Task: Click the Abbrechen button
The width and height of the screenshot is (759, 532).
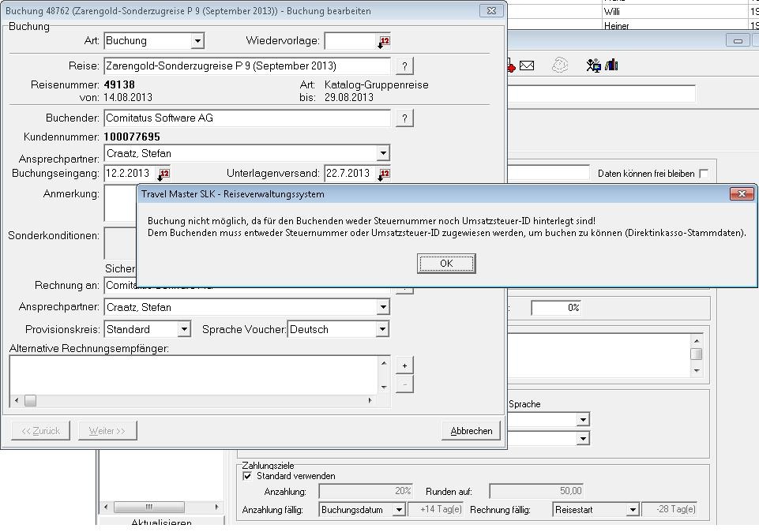Action: (471, 431)
